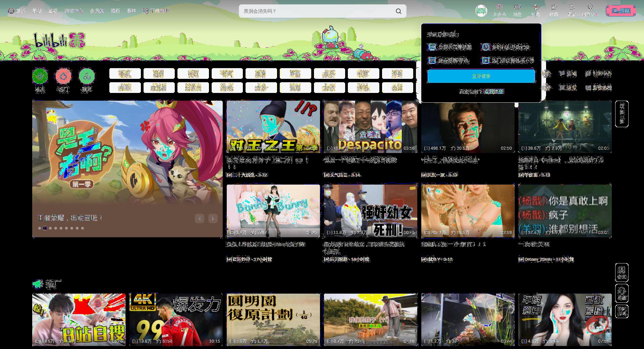Play the 强奸幼女死刑 news video thumbnail

[371, 211]
